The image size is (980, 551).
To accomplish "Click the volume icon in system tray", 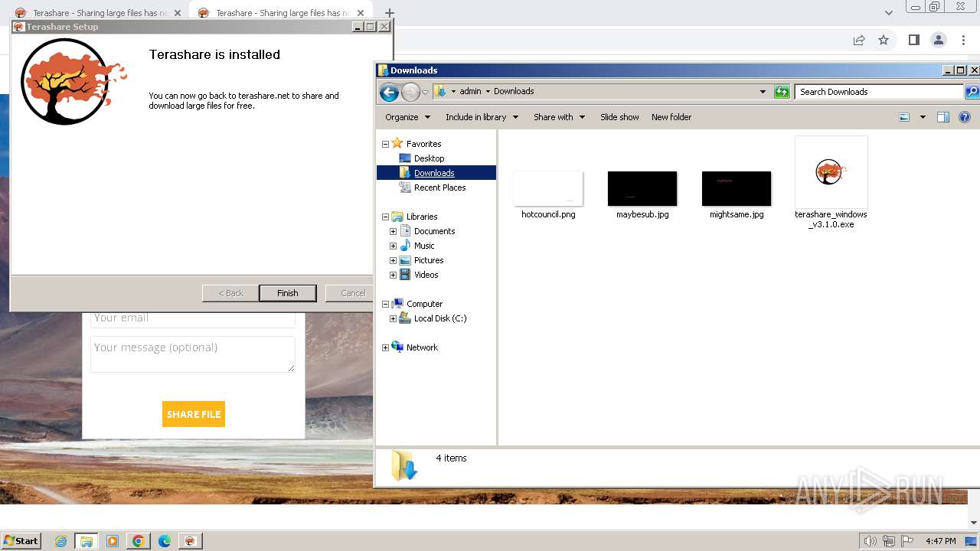I will pos(870,541).
